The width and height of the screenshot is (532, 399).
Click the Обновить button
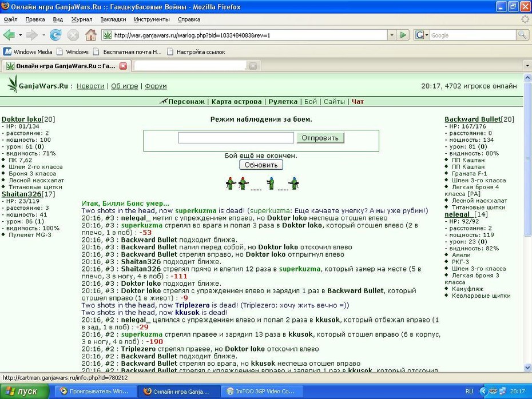tap(261, 165)
